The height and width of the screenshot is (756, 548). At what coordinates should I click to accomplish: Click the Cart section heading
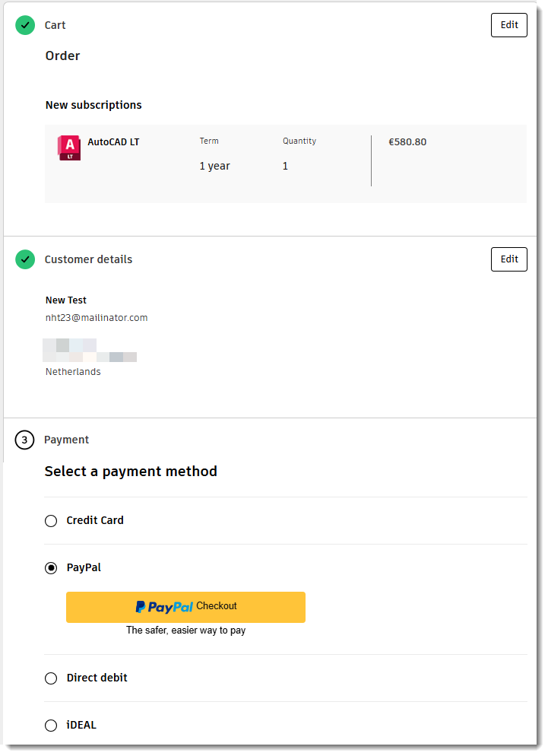pos(55,25)
